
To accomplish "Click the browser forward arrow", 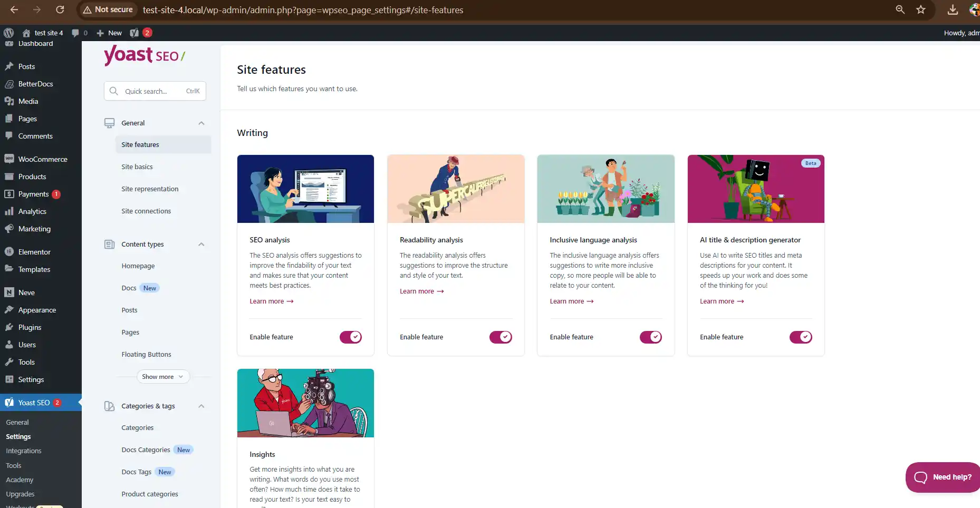I will click(x=37, y=9).
